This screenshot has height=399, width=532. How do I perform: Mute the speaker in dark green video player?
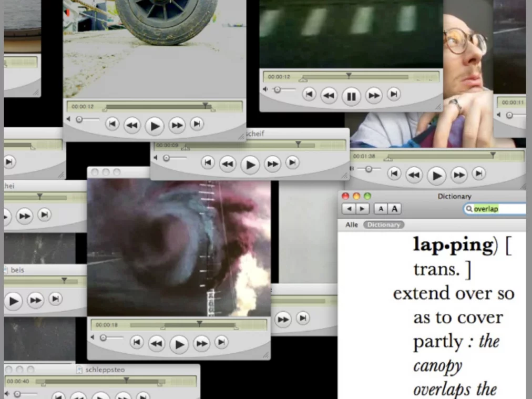click(x=265, y=90)
